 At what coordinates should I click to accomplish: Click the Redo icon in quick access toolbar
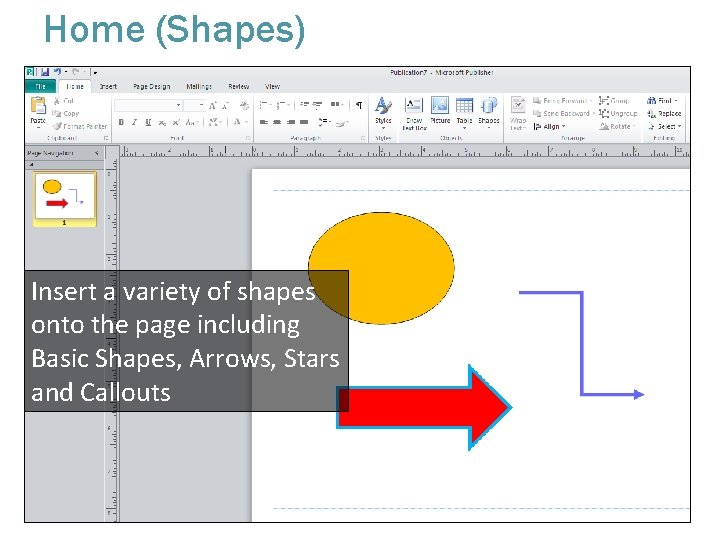tap(76, 72)
